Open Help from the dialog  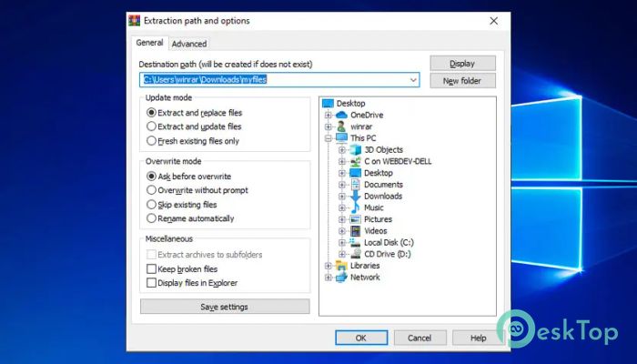(478, 338)
